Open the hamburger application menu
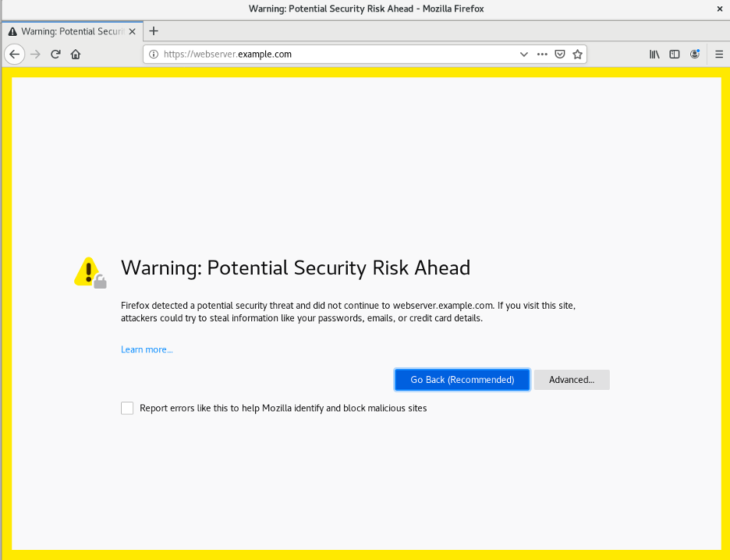Screen dimensions: 730x560 tap(718, 54)
